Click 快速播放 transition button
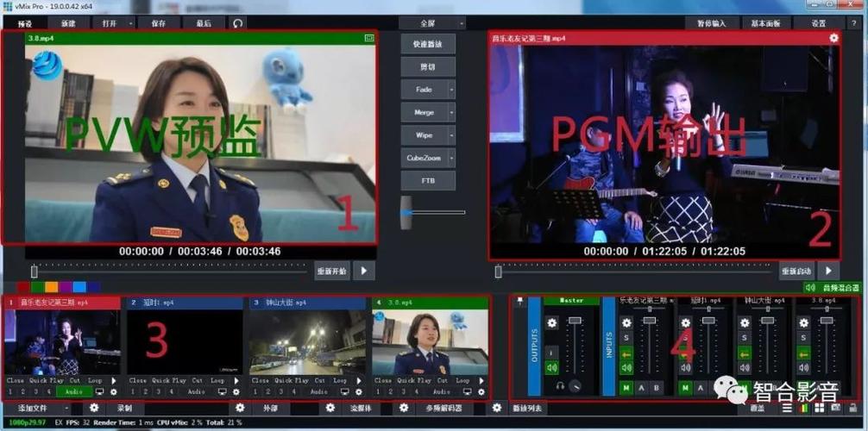868x431 pixels. click(428, 44)
